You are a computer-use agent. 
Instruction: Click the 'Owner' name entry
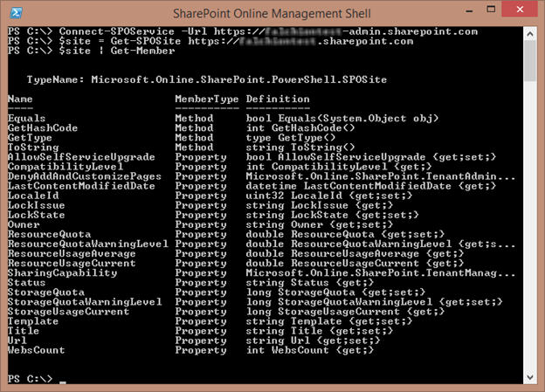coord(24,225)
